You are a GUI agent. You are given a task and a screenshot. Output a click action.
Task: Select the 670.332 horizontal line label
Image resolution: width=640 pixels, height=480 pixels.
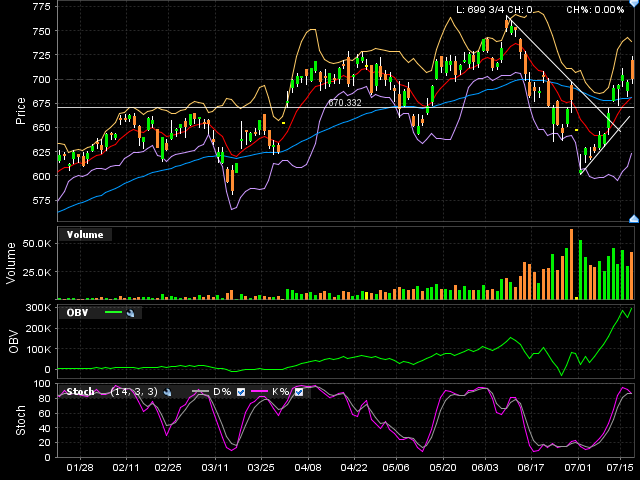(343, 102)
